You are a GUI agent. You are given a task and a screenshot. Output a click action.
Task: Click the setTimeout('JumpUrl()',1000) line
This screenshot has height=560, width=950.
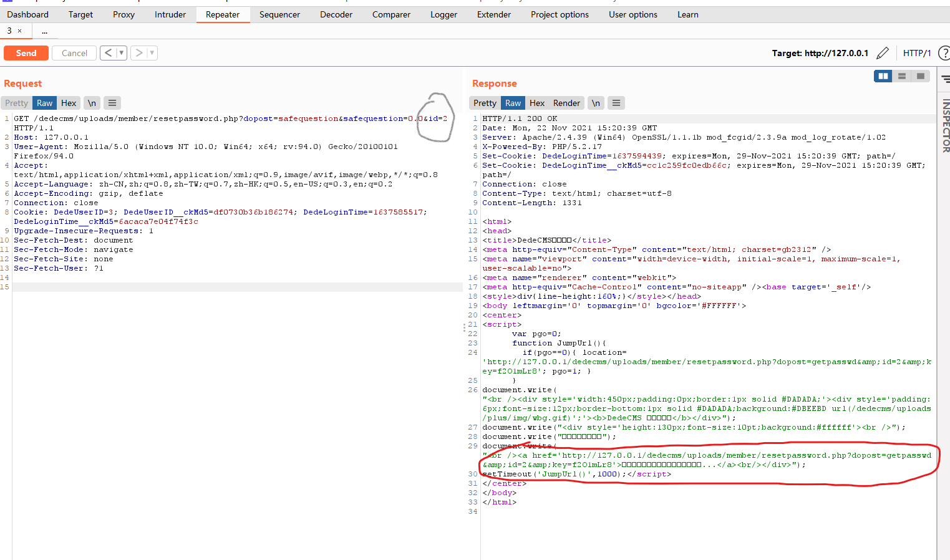coord(576,474)
